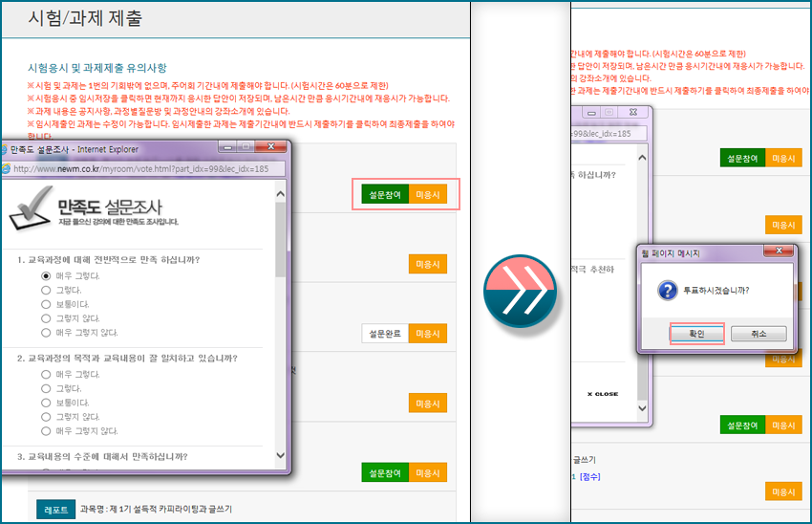Select '그렇다' for question 2
This screenshot has height=524, width=812.
click(46, 389)
